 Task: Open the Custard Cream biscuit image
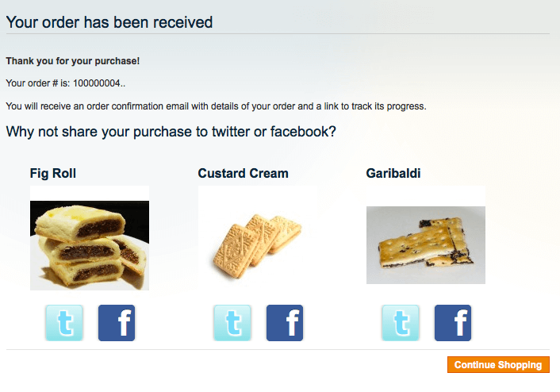click(258, 237)
